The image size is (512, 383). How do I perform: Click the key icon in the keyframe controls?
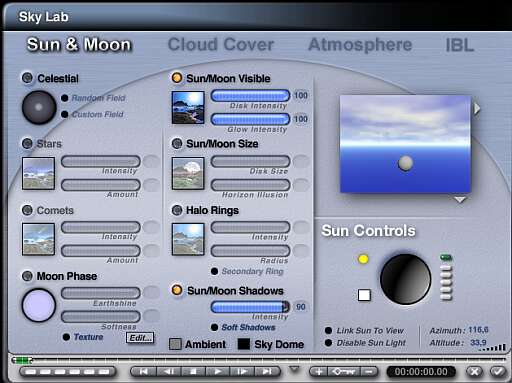click(344, 371)
